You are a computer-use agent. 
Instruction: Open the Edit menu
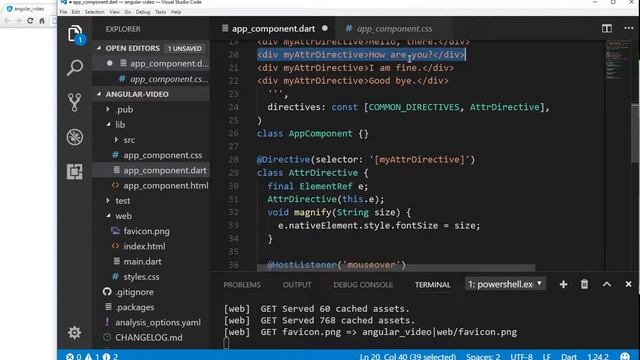76,12
